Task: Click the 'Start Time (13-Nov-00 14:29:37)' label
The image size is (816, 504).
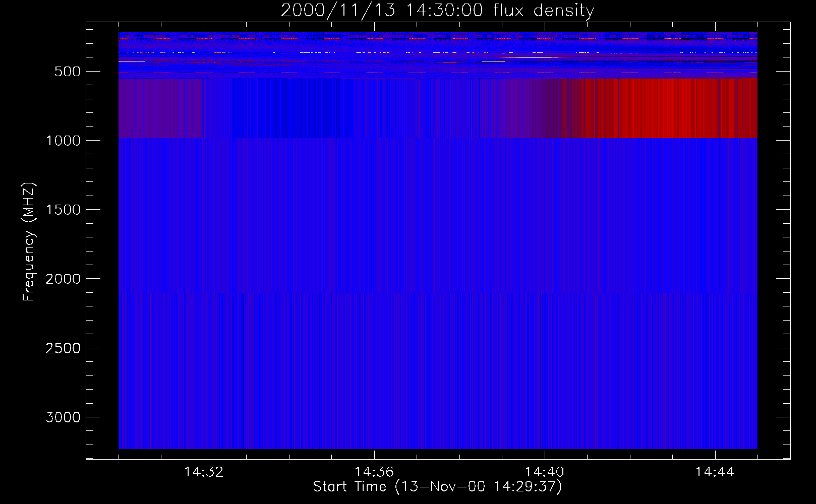Action: coord(437,487)
